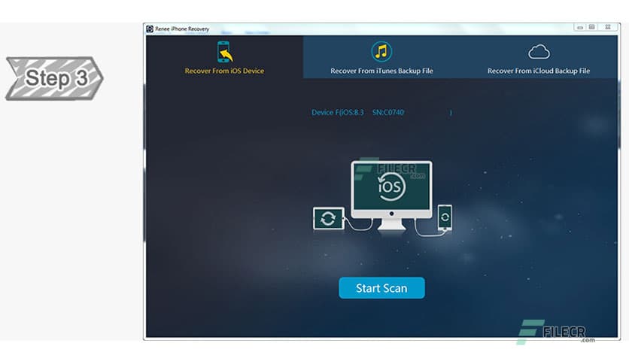
Task: Click the Device F(iOS:8.3 SN:C0740 info text
Action: coord(381,113)
